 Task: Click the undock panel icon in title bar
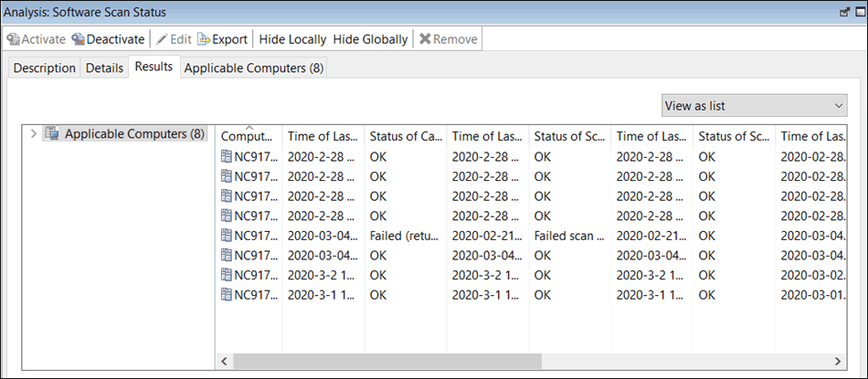point(843,12)
